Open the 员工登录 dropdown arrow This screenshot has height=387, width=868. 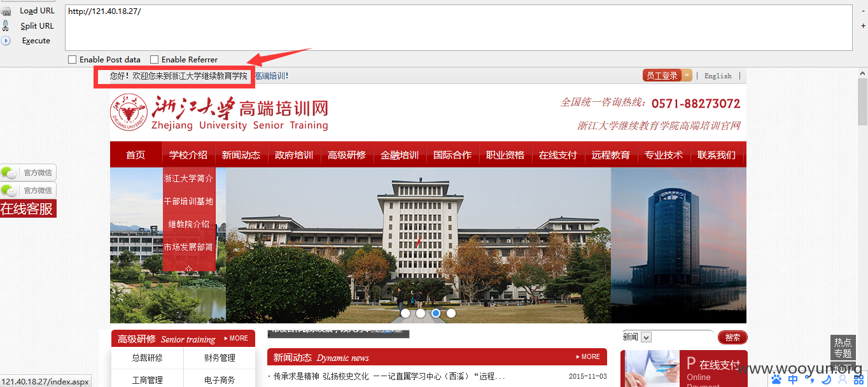[x=687, y=76]
